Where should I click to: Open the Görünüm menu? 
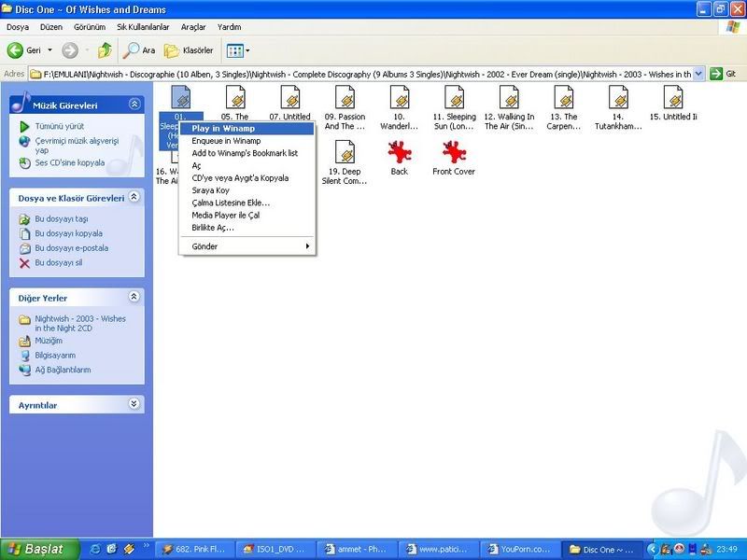(90, 27)
